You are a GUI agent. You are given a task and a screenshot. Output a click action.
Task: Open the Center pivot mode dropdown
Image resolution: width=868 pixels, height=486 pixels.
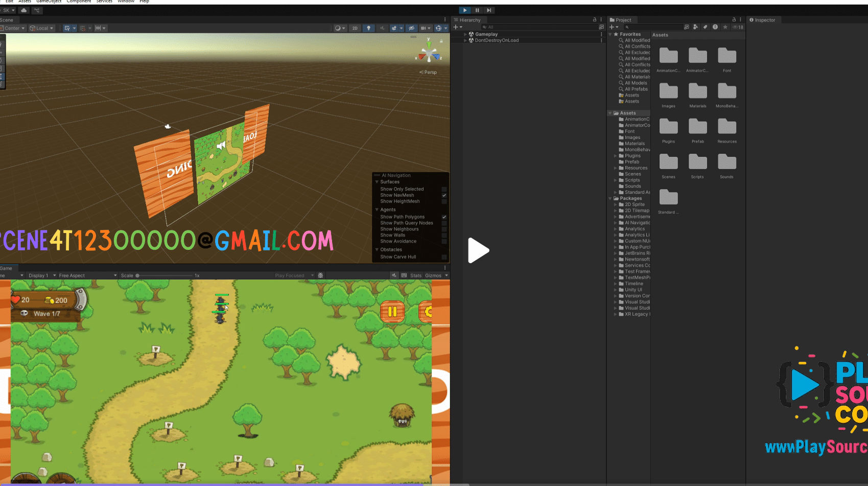(x=13, y=28)
